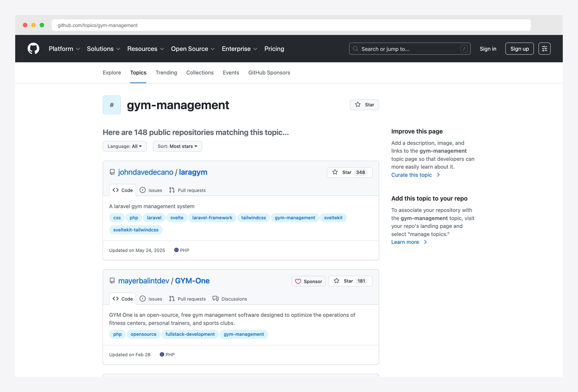Open laragym Issues tab

coord(151,190)
